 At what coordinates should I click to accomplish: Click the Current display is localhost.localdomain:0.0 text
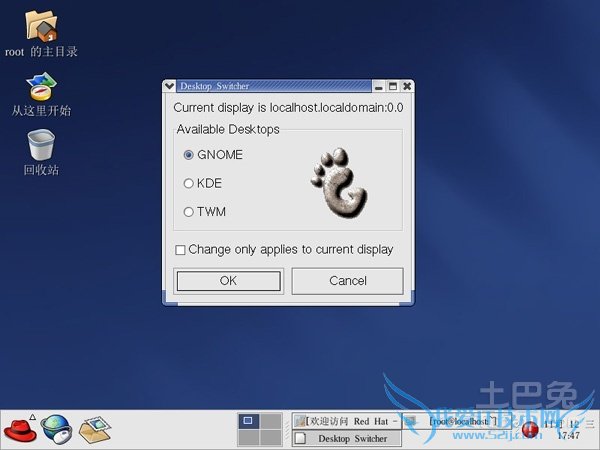tap(288, 108)
